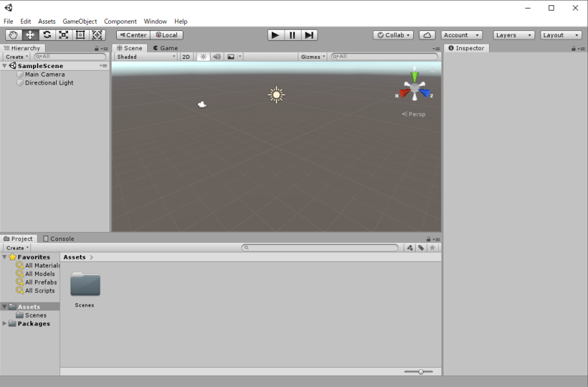Viewport: 588px width, 387px height.
Task: Click the Project panel search field
Action: (320, 248)
